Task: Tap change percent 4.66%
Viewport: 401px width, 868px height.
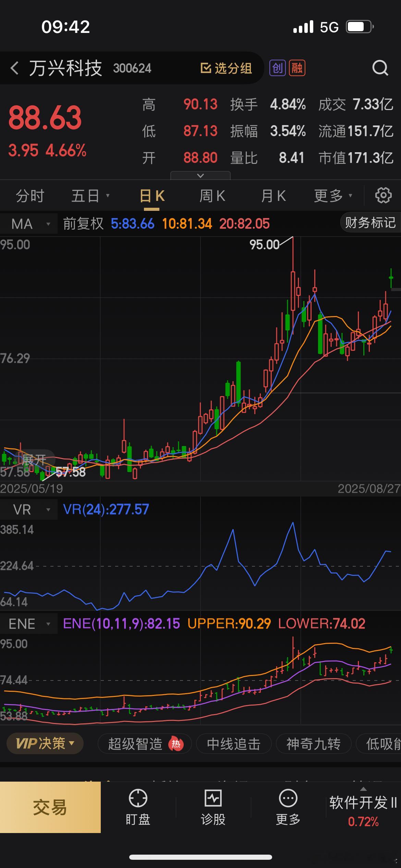Action: click(x=66, y=150)
